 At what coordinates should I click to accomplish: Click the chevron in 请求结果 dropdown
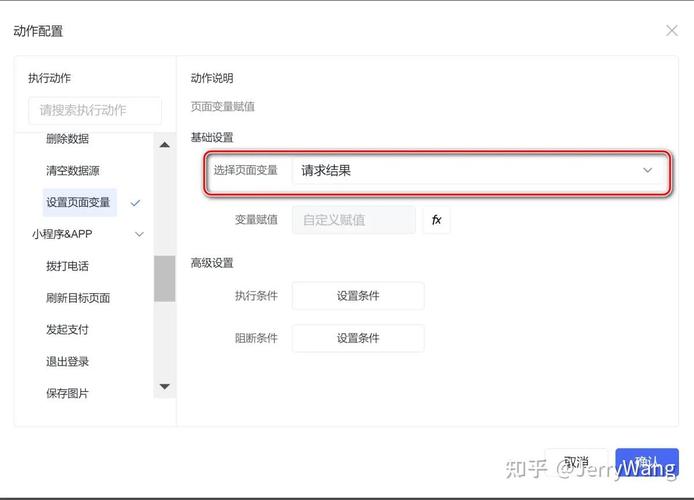pos(647,171)
